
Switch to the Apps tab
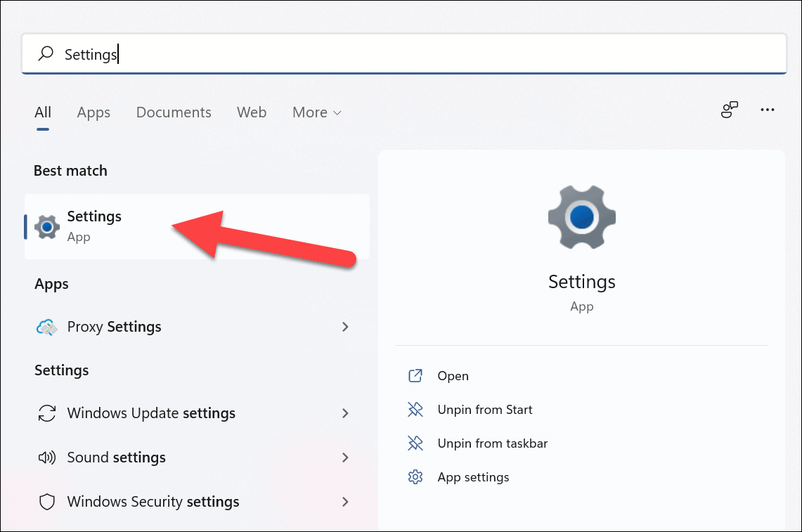(93, 112)
